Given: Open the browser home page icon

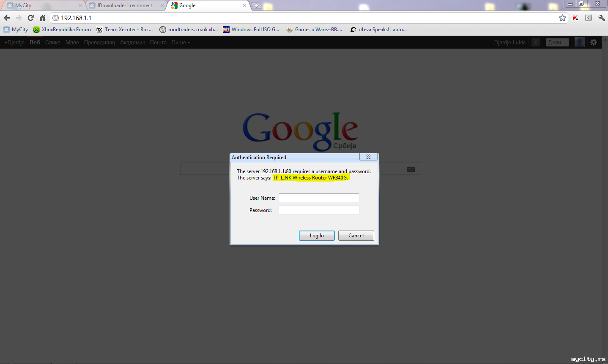Looking at the screenshot, I should tap(42, 18).
